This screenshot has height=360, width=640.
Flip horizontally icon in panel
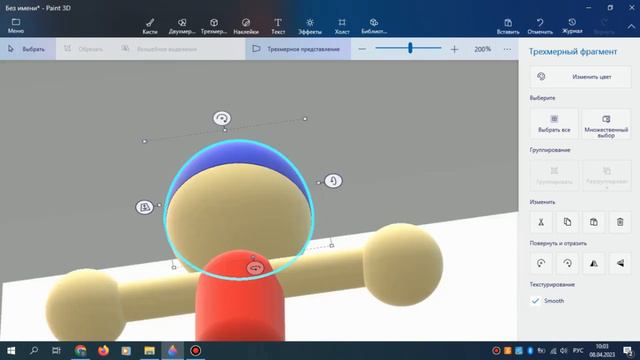[593, 263]
